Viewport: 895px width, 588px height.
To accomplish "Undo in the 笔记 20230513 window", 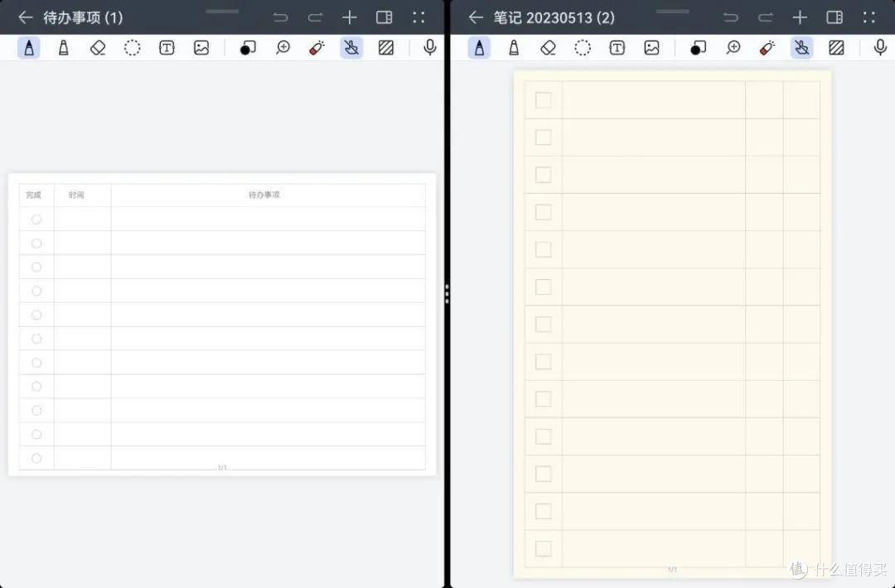I will pos(731,17).
